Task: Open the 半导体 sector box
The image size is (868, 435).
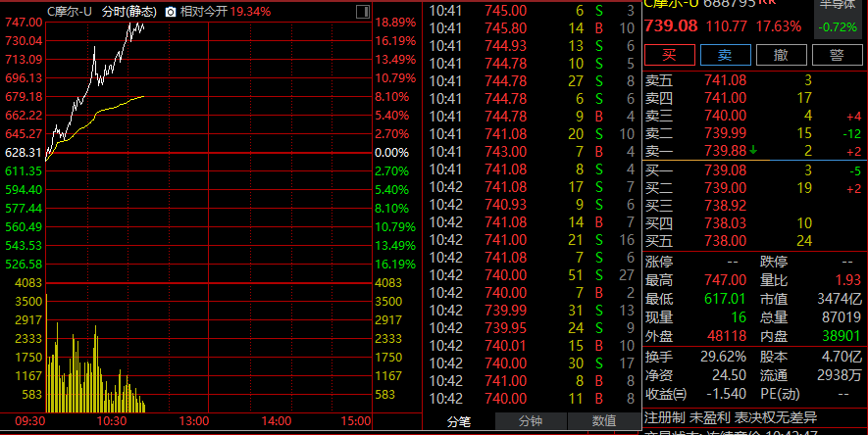Action: 839,14
